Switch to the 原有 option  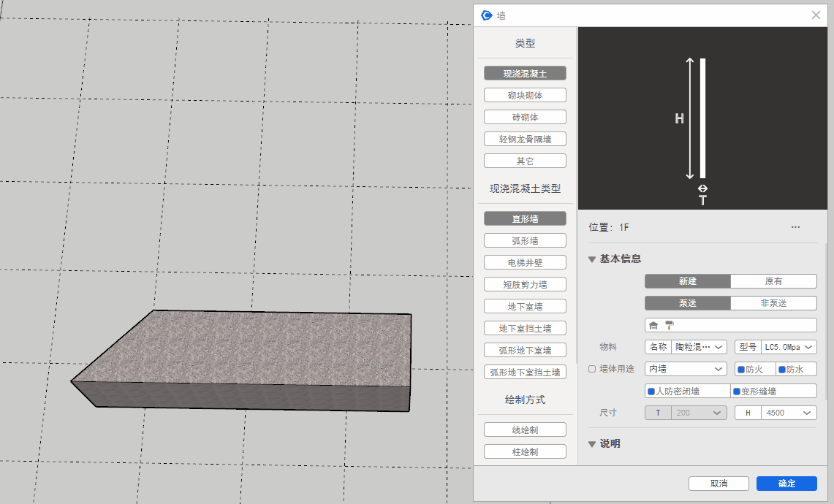click(x=773, y=281)
